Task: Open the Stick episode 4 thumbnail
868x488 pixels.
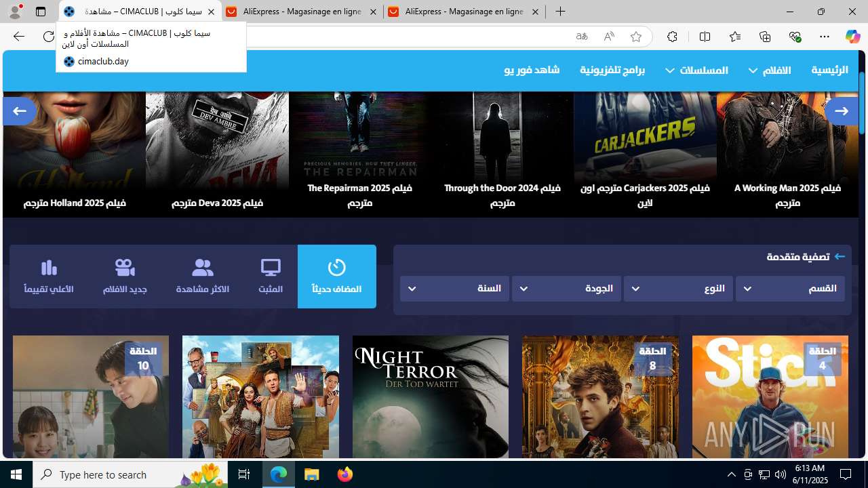Action: tap(770, 396)
